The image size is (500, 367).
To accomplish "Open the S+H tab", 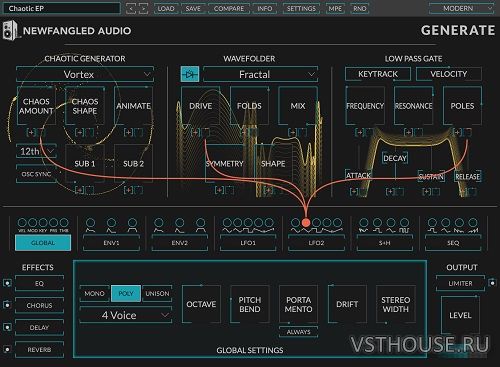I will pyautogui.click(x=385, y=243).
